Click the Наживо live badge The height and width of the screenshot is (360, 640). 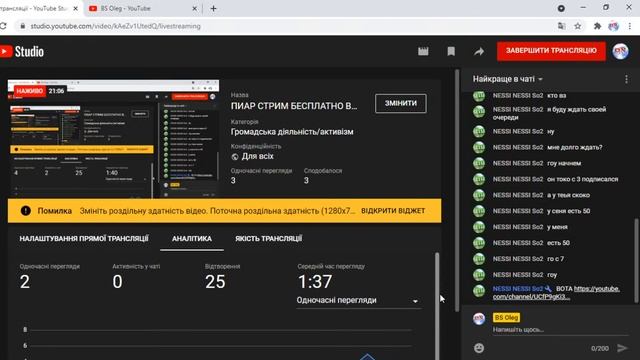pos(29,91)
